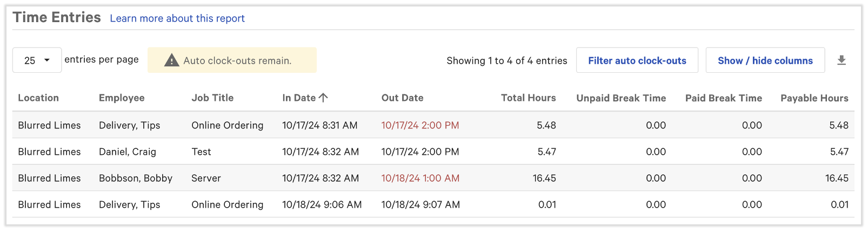Select the 10/18/24 9:06 AM in date entry
This screenshot has width=868, height=233.
[x=322, y=204]
